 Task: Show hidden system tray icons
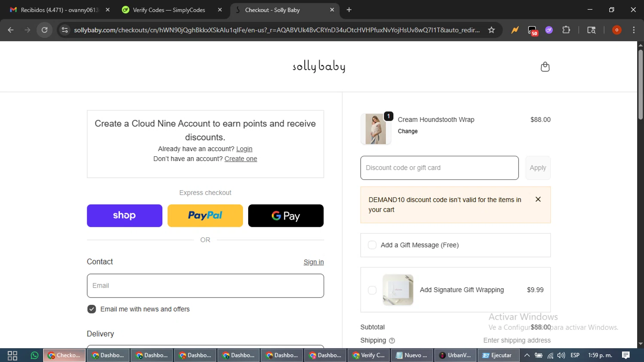(527, 356)
